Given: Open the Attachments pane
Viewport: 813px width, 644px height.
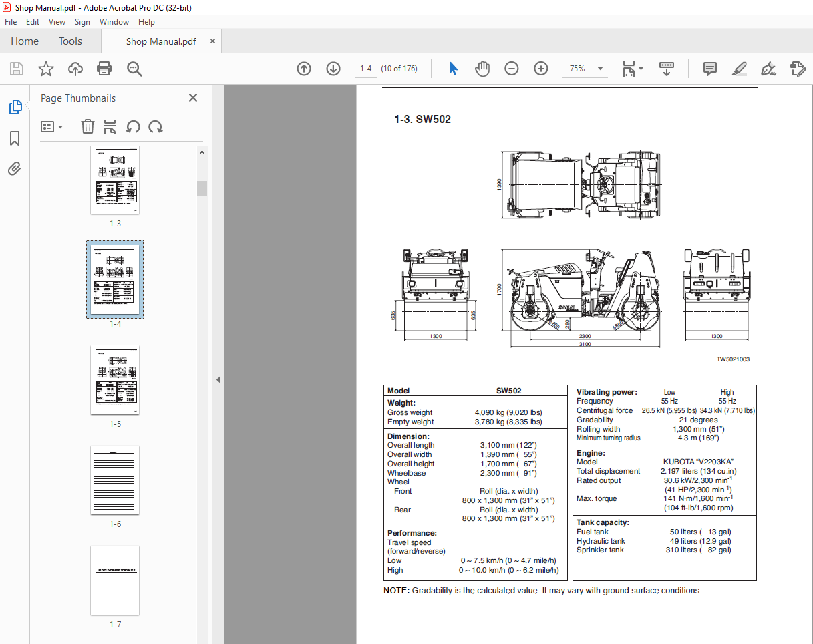Looking at the screenshot, I should [15, 168].
